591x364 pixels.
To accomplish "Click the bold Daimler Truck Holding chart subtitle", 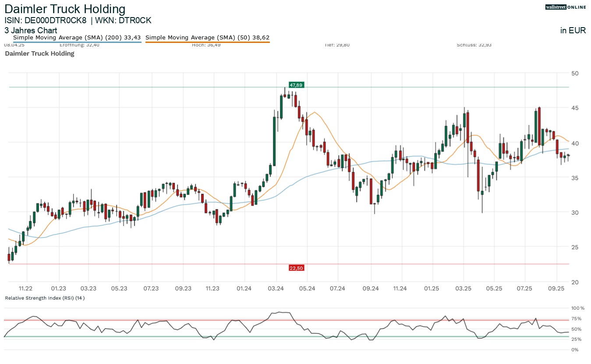I will point(39,53).
